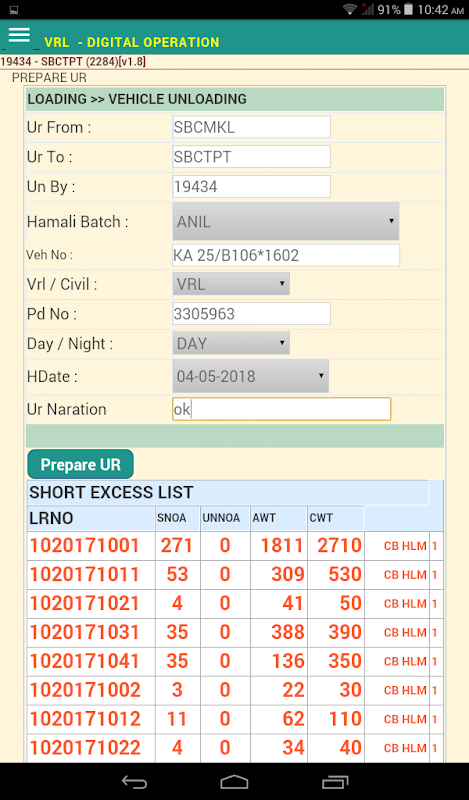Image resolution: width=469 pixels, height=800 pixels.
Task: Expand the Hamali Batch ANIL dropdown
Action: pos(286,221)
